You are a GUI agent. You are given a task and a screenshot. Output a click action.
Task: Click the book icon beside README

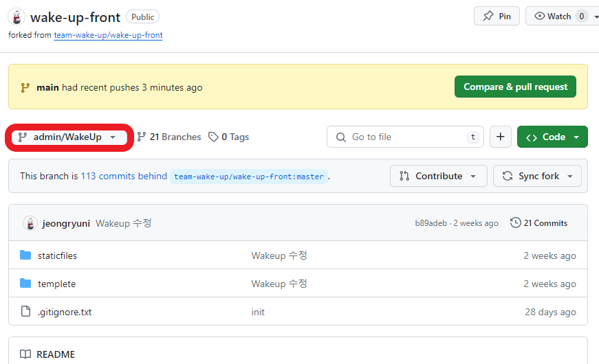(x=25, y=354)
